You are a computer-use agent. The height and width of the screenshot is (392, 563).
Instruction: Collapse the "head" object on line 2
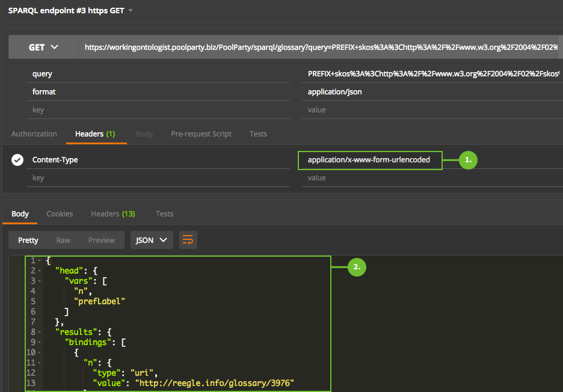click(x=40, y=271)
